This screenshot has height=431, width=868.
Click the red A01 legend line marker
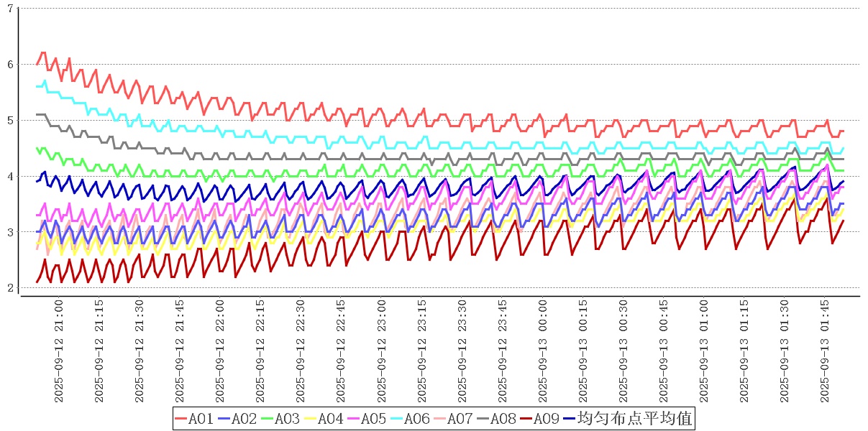click(181, 419)
